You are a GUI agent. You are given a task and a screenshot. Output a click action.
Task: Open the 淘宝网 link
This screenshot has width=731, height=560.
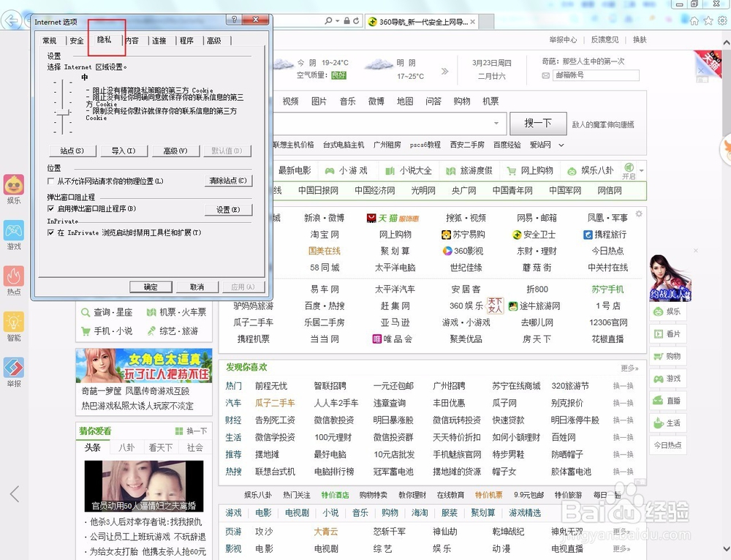[325, 235]
